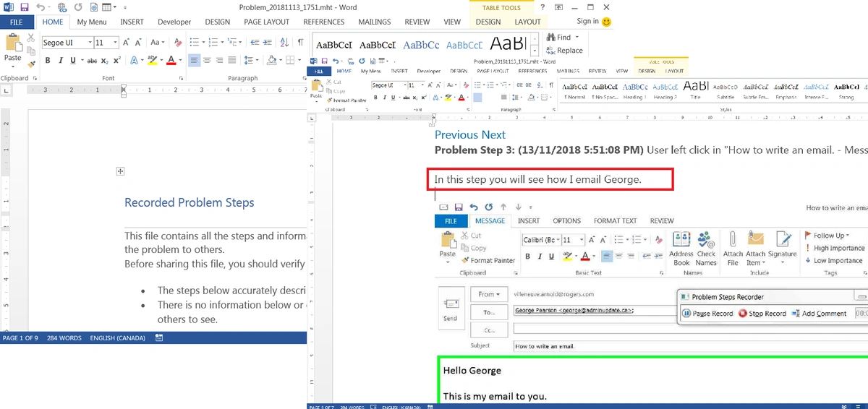Image resolution: width=868 pixels, height=409 pixels.
Task: Click Replace in Editing group
Action: coord(565,51)
